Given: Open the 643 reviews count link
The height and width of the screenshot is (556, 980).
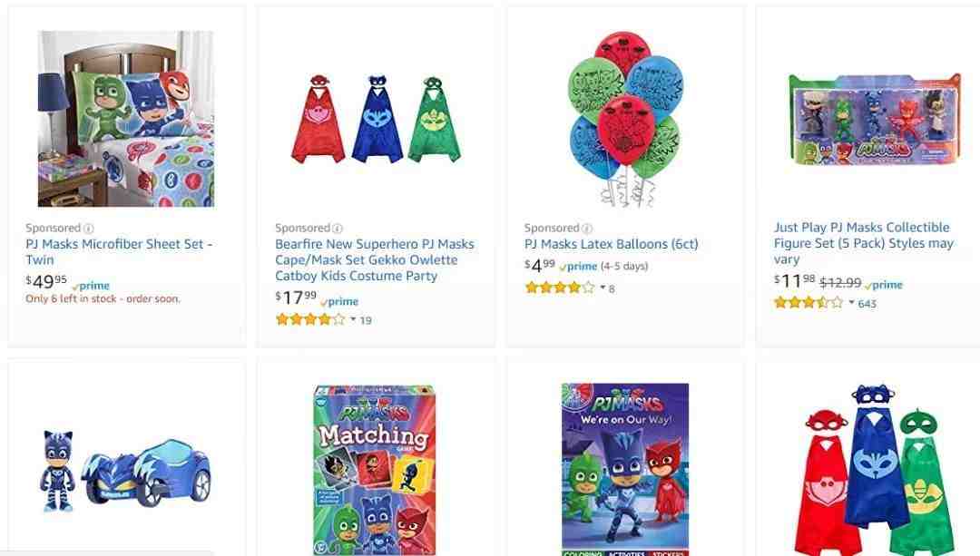Looking at the screenshot, I should pos(867,304).
